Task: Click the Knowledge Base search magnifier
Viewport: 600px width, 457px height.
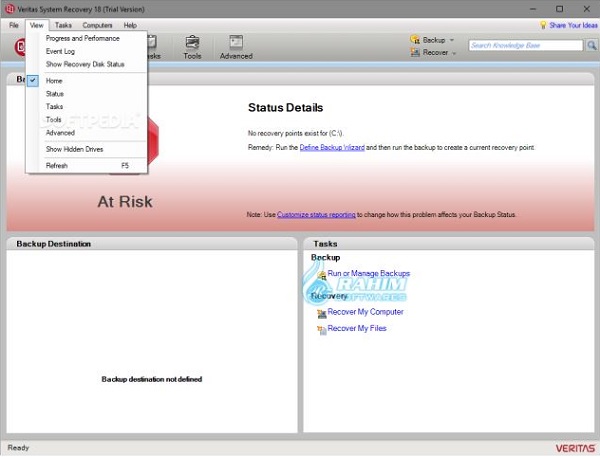Action: coord(592,46)
